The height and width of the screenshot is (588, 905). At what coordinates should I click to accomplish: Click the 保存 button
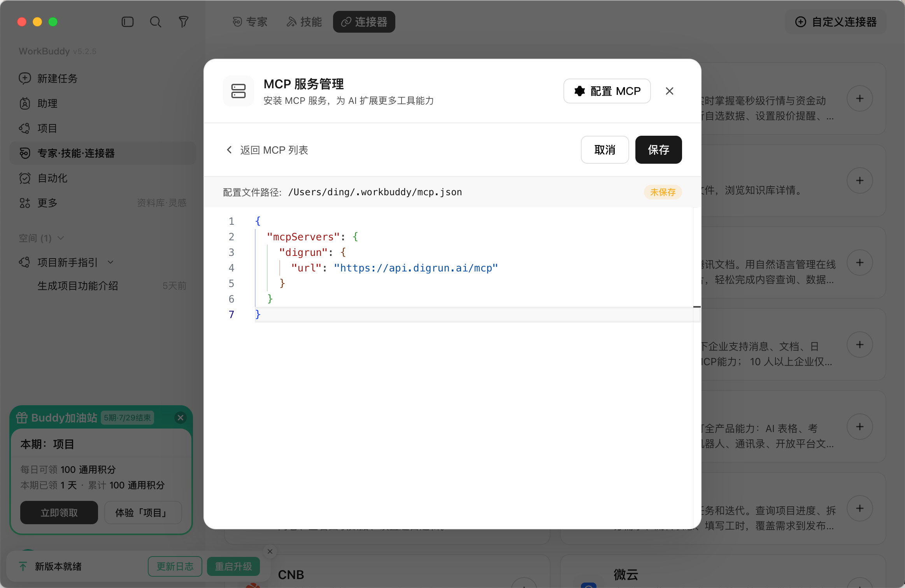point(658,150)
